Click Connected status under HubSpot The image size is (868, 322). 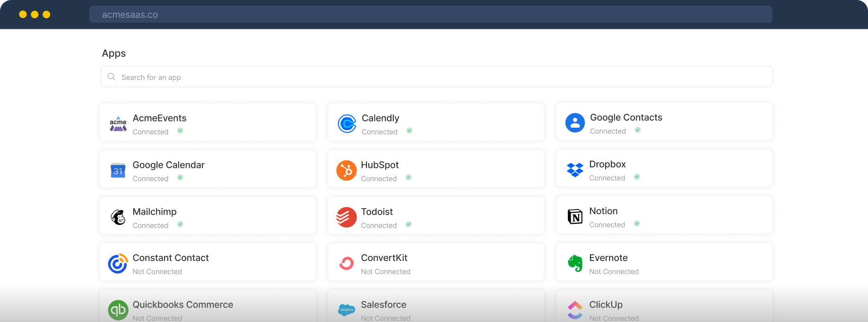379,179
